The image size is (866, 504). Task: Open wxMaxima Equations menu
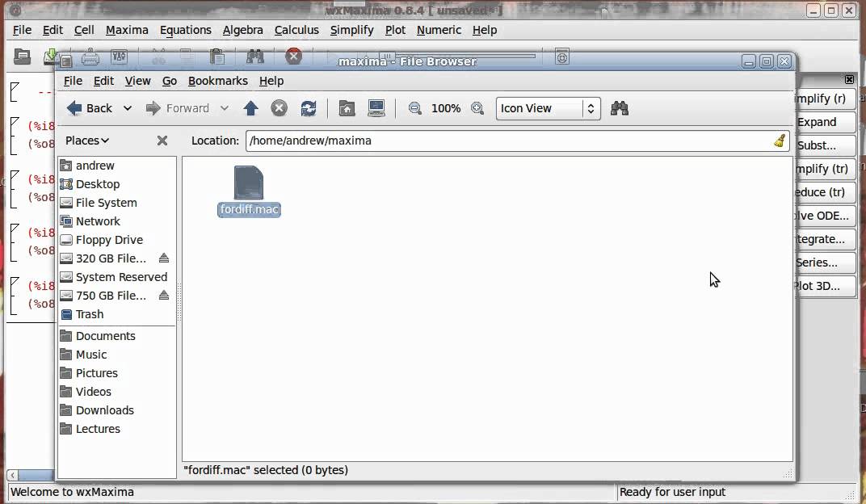(x=186, y=30)
